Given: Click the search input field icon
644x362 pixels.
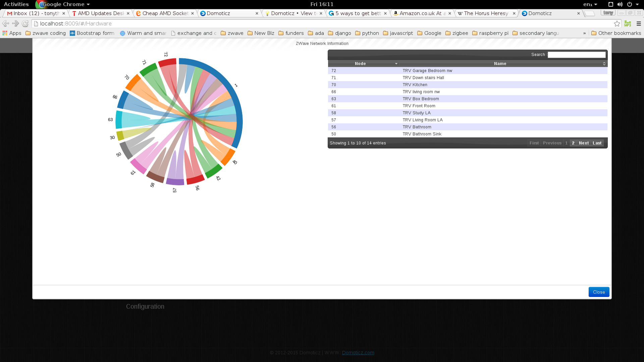Looking at the screenshot, I should coord(577,54).
